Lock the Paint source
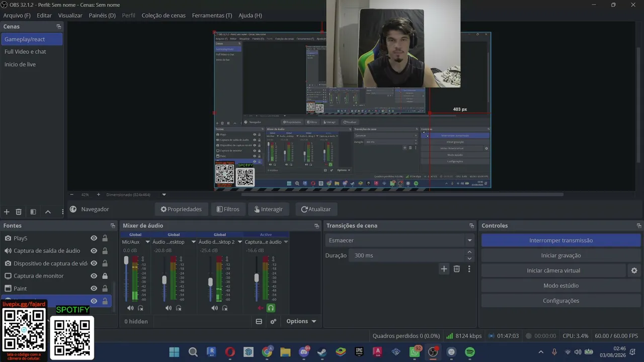Image resolution: width=644 pixels, height=362 pixels. [x=105, y=289]
